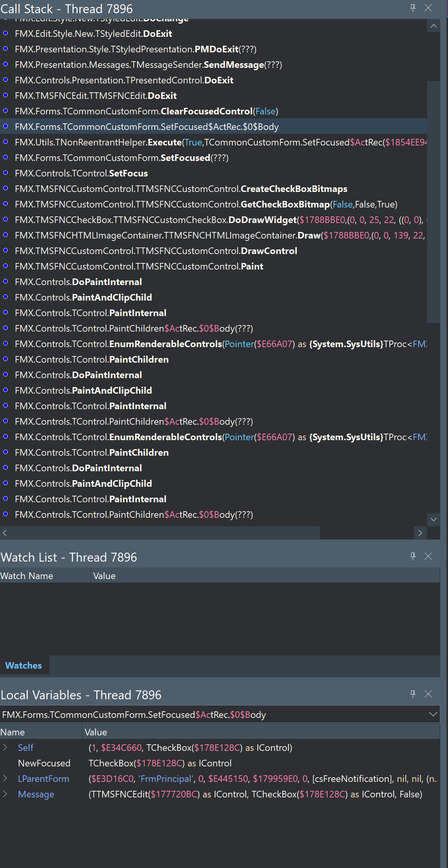
Task: Click the dot icon beside TControl.SetFocus
Action: click(x=5, y=173)
